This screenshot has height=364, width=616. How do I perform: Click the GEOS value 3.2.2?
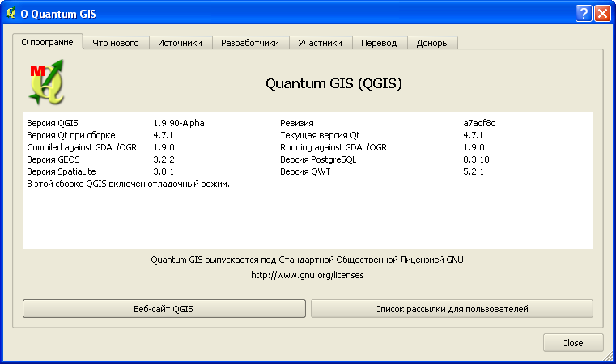pos(164,160)
